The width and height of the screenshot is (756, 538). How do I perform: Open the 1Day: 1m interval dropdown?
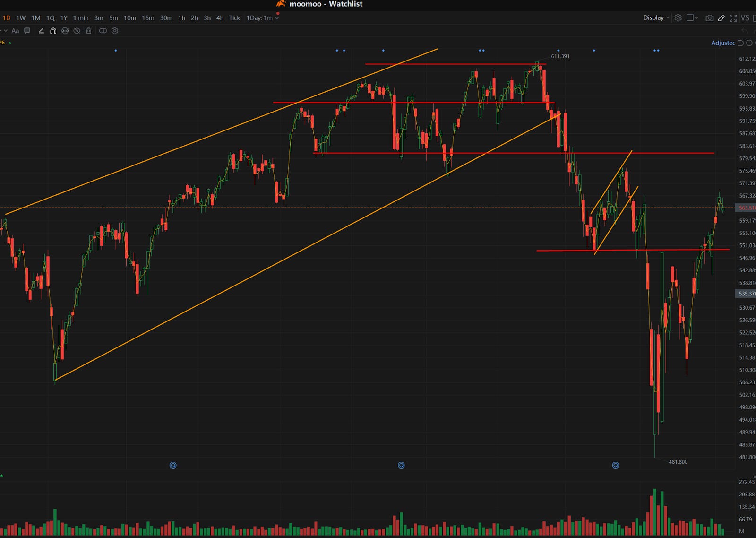(x=263, y=18)
